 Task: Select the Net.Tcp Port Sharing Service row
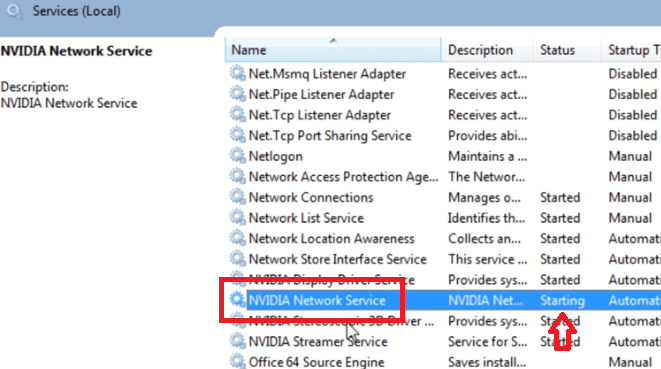330,136
